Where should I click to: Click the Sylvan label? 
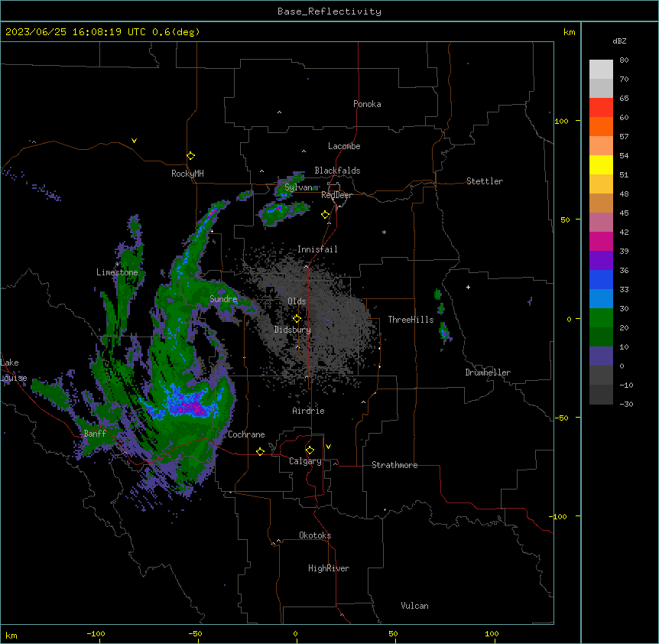(x=298, y=187)
